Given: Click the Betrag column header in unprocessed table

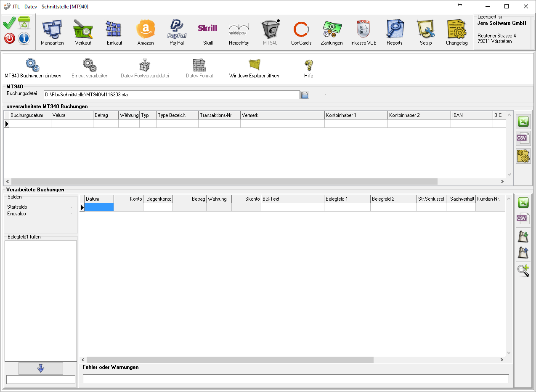Looking at the screenshot, I should (106, 115).
